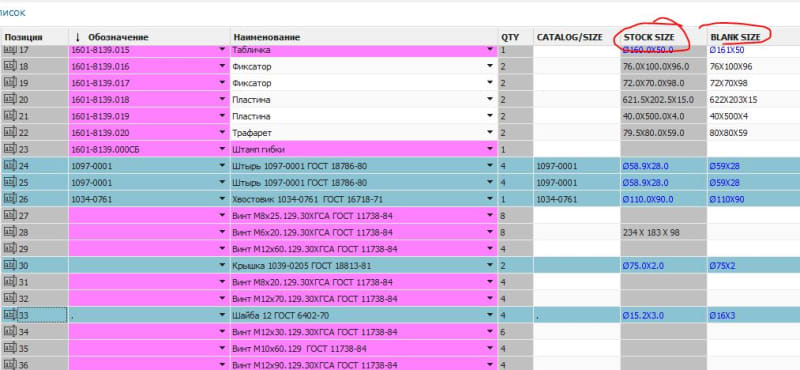Click catalog size cell 1034-0761
The height and width of the screenshot is (370, 800).
point(576,199)
